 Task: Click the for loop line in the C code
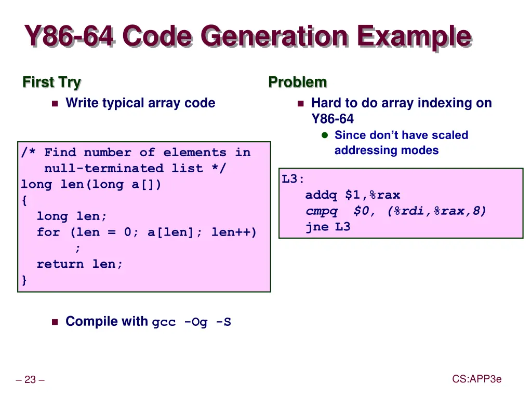point(147,232)
